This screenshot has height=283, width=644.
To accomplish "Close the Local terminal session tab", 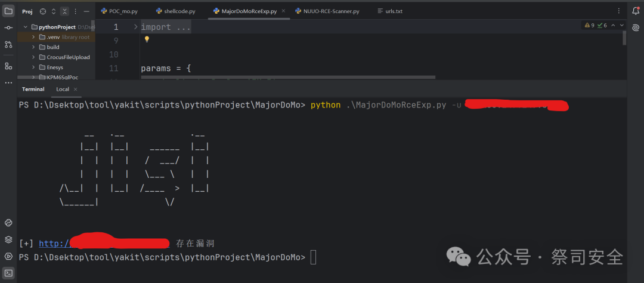I will pos(75,90).
